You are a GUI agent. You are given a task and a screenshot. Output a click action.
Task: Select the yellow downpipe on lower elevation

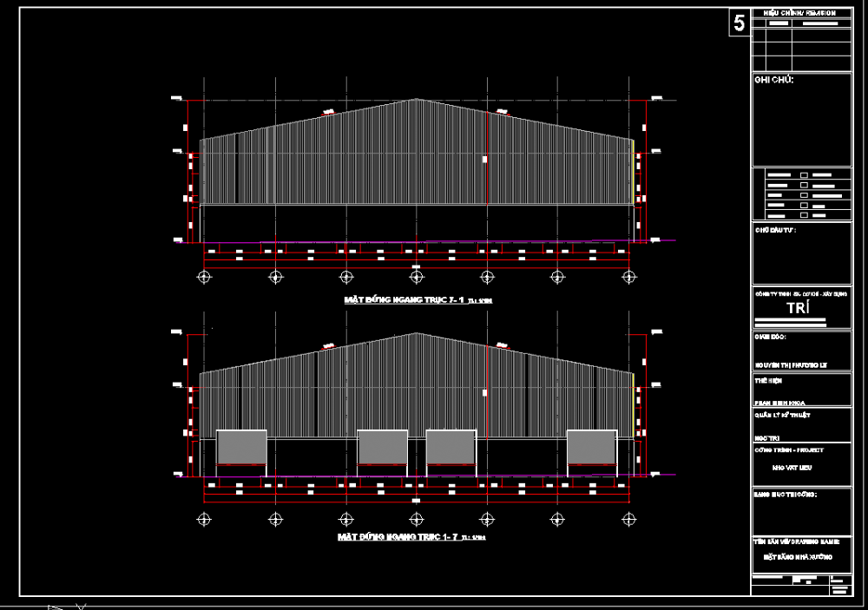click(x=634, y=405)
